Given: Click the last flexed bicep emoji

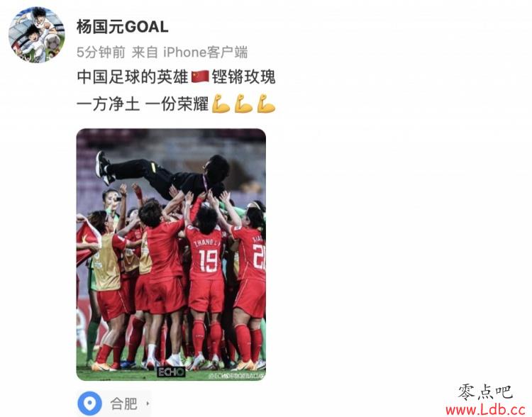Looking at the screenshot, I should pyautogui.click(x=266, y=104).
